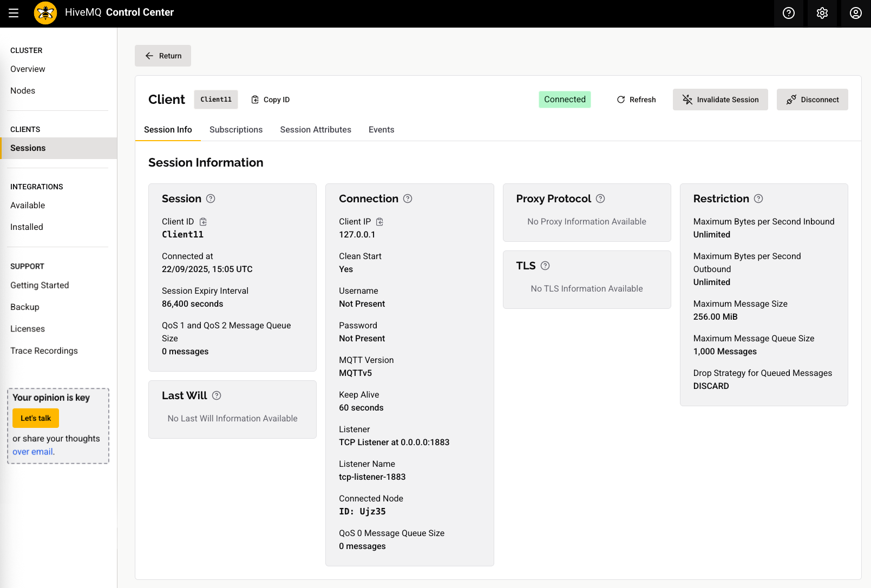This screenshot has height=588, width=871.
Task: Click the tcp-listener-1883 listener name
Action: click(372, 477)
